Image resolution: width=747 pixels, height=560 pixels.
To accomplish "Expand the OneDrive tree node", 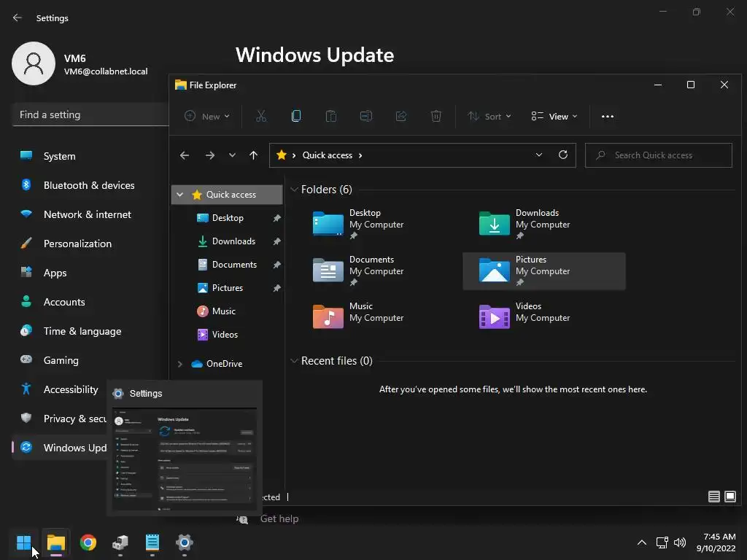I will (x=180, y=364).
